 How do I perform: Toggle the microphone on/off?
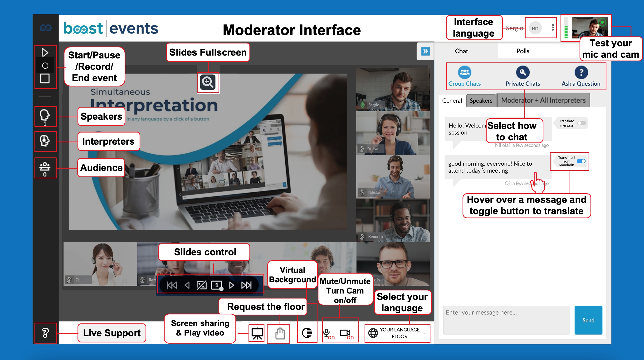point(326,333)
